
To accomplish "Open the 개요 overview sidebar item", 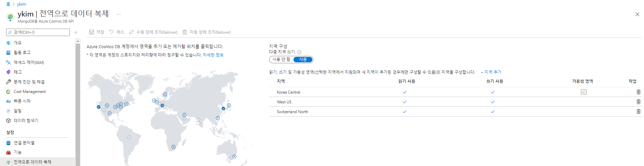I will (x=18, y=43).
